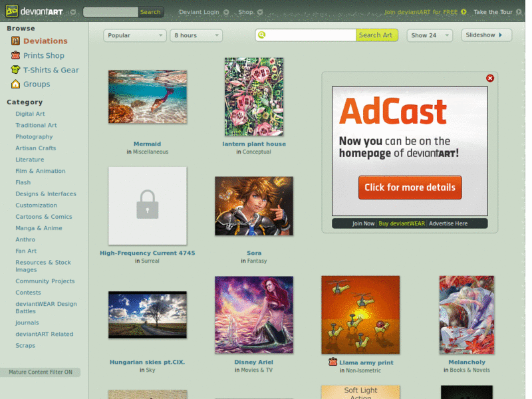
Task: Open the 8 hours time range dropdown
Action: (196, 35)
